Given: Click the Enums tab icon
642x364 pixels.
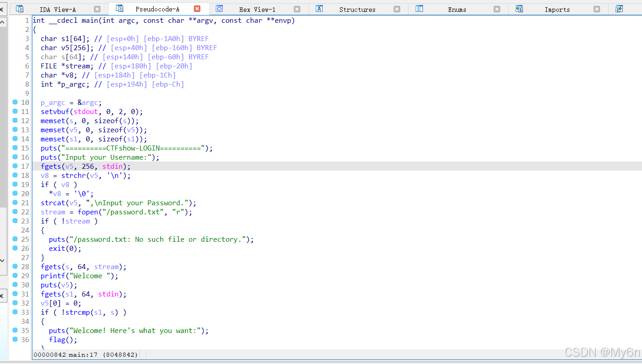Looking at the screenshot, I should coord(419,9).
